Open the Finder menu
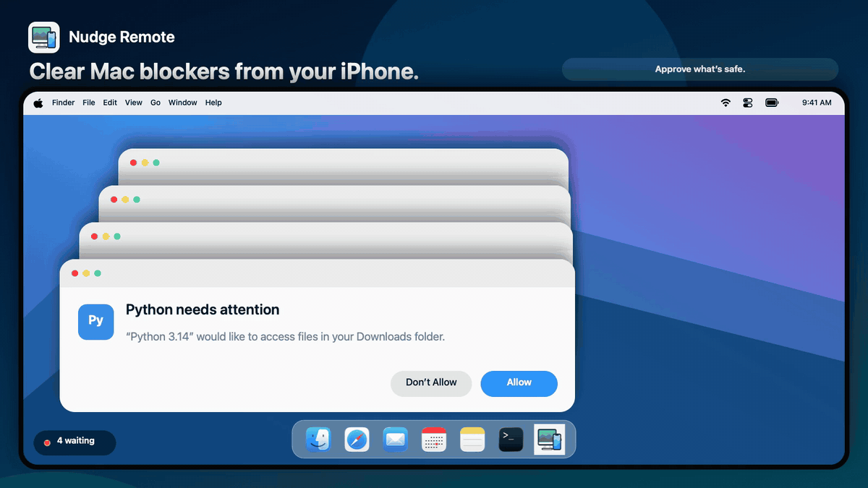This screenshot has height=488, width=868. pos(63,103)
